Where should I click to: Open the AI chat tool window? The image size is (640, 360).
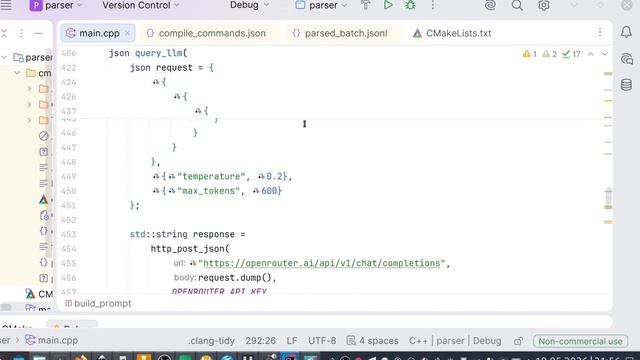[x=626, y=59]
